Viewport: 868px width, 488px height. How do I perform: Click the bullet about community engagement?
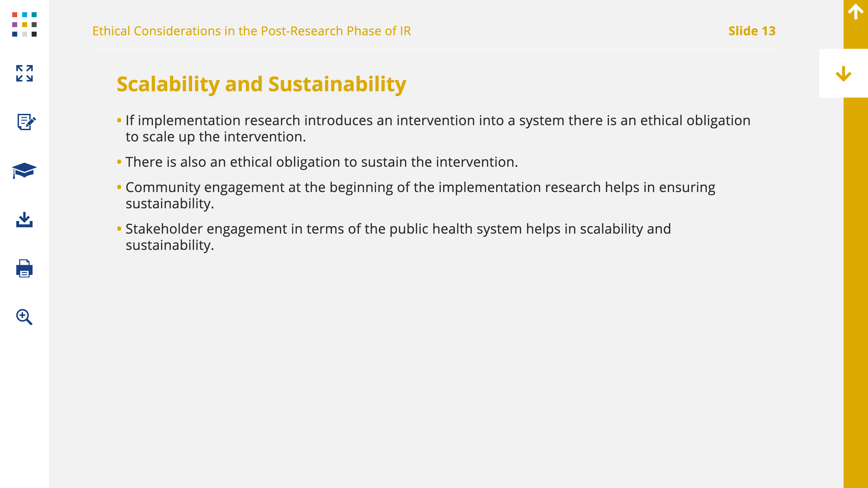(416, 195)
